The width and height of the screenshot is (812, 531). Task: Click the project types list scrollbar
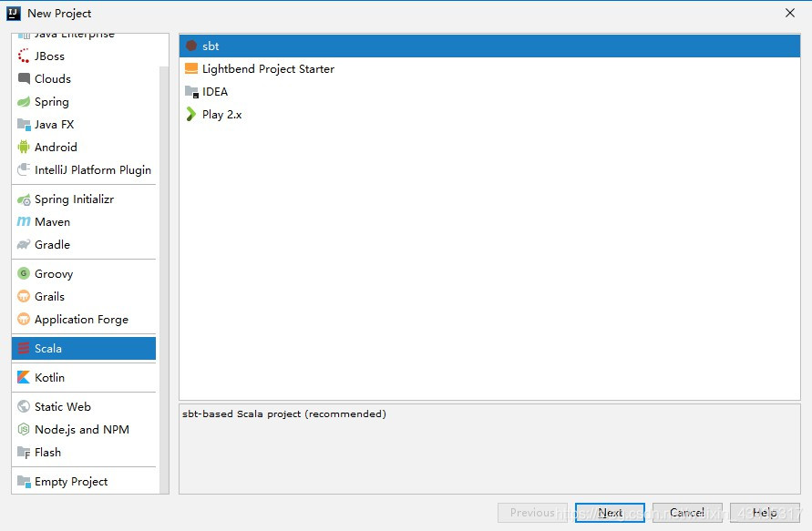164,280
